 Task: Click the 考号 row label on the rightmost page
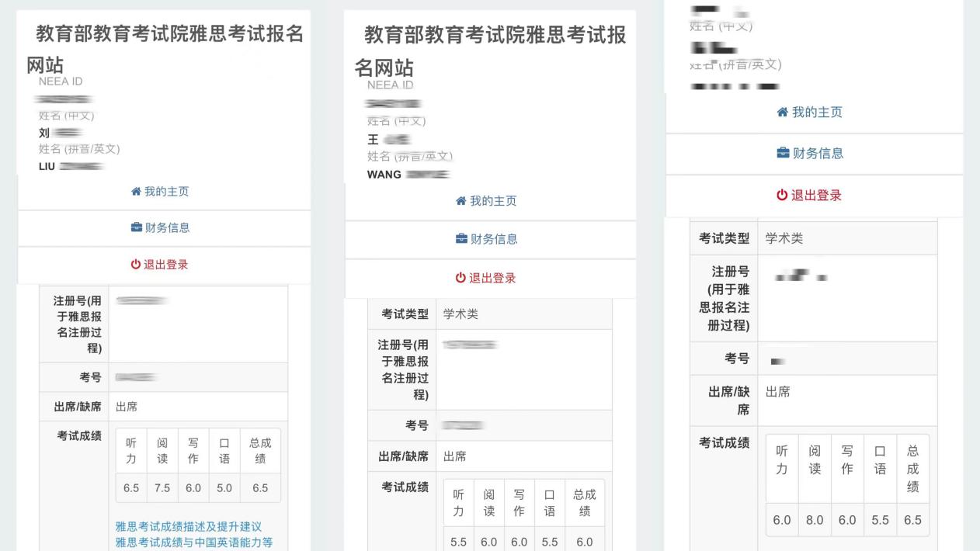pyautogui.click(x=737, y=358)
